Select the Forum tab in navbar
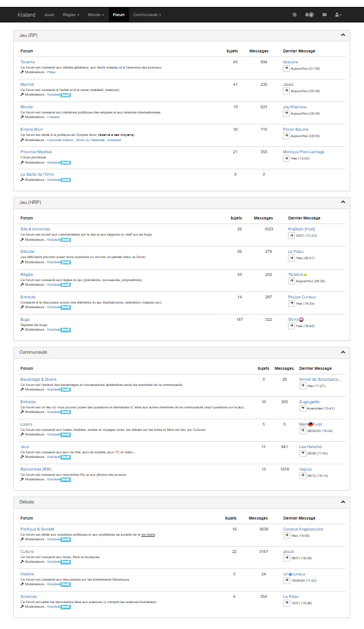 point(119,14)
